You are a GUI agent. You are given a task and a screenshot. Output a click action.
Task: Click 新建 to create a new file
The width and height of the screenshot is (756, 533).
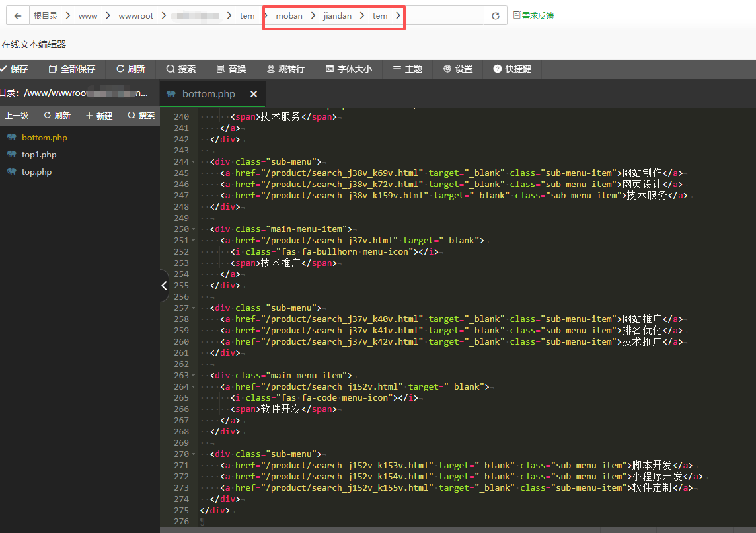[99, 115]
